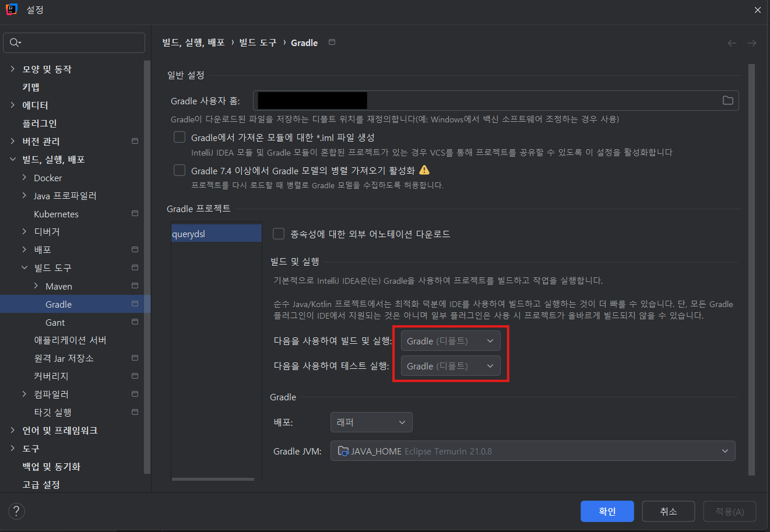Go forward with the right arrow icon
Image resolution: width=770 pixels, height=532 pixels.
[752, 43]
